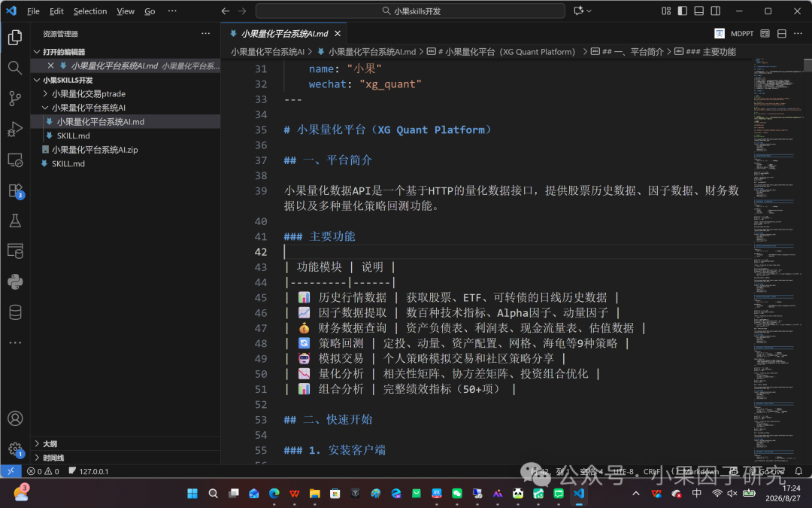Click the minimap code overview
This screenshot has height=508, width=812.
(777, 259)
